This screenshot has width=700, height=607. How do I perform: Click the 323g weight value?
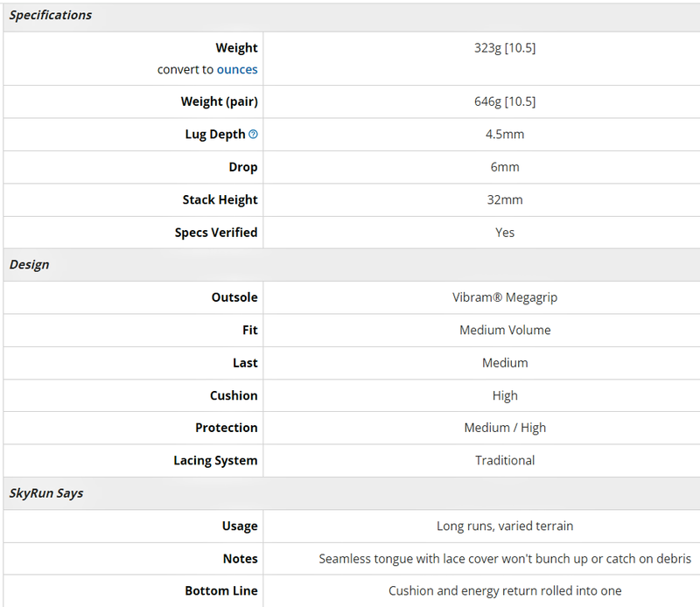(x=505, y=48)
